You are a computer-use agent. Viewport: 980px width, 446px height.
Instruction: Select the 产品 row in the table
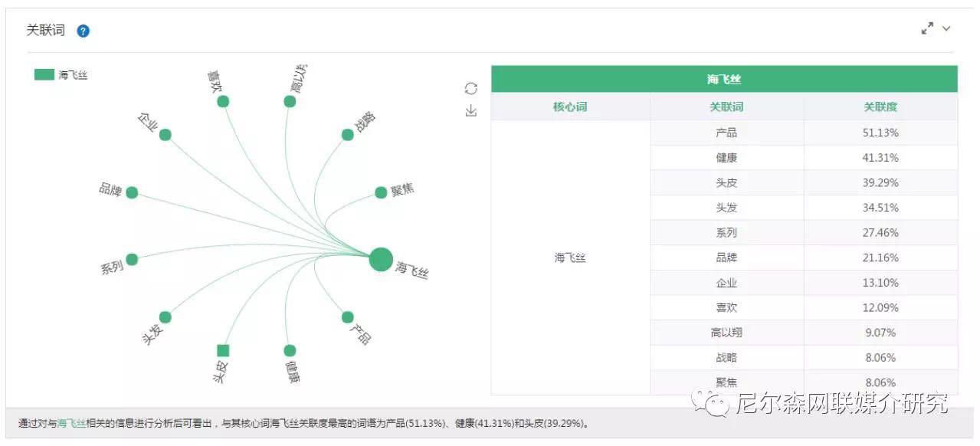[x=804, y=133]
